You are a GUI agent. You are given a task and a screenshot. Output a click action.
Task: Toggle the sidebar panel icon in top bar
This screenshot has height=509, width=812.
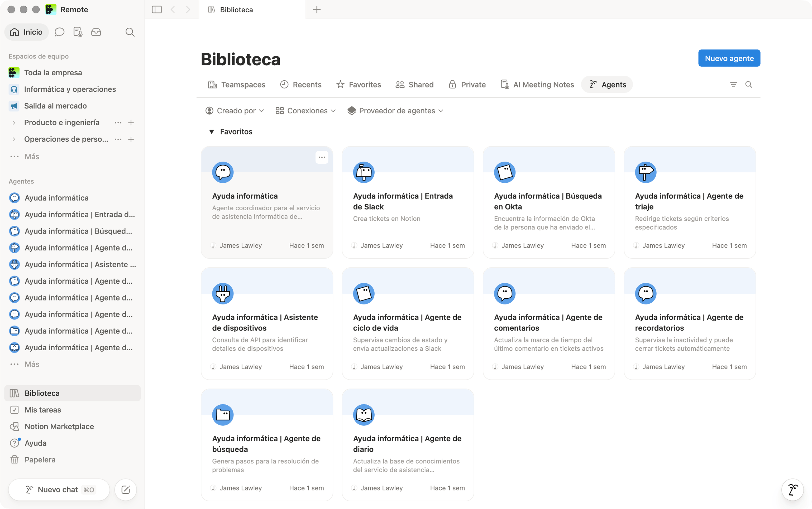(x=157, y=9)
